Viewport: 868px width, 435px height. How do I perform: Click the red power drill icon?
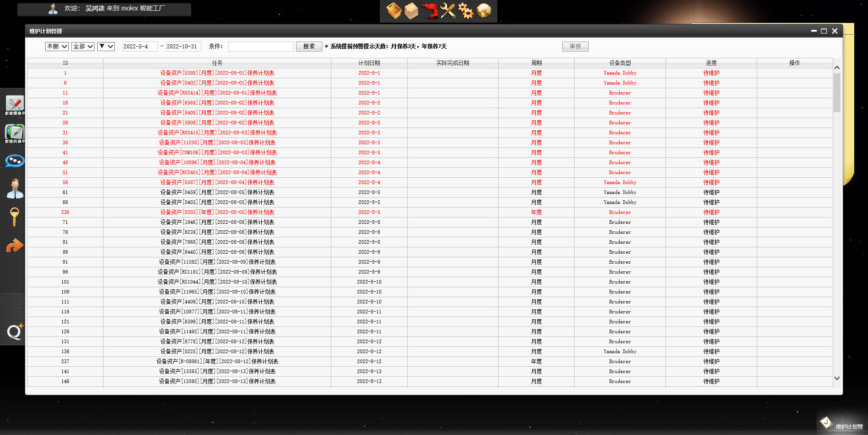(x=429, y=11)
